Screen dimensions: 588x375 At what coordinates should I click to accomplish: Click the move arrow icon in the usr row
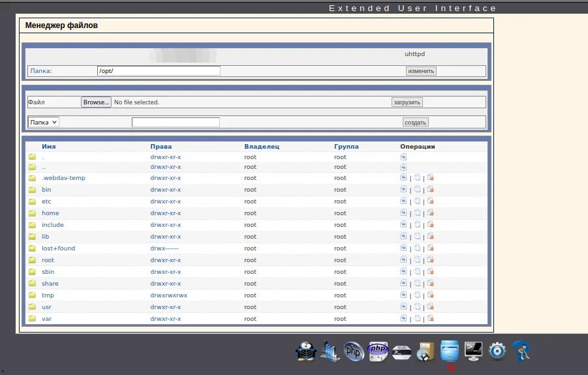pos(403,307)
